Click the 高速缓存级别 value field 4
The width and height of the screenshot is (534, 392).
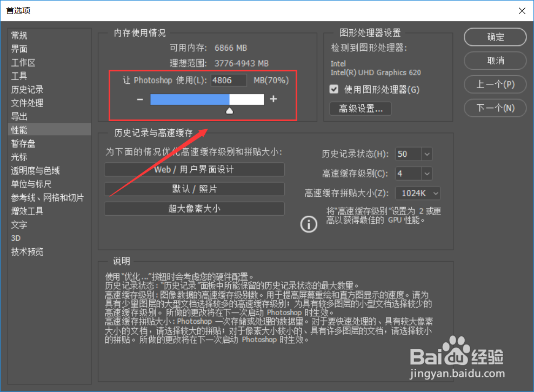click(x=408, y=174)
